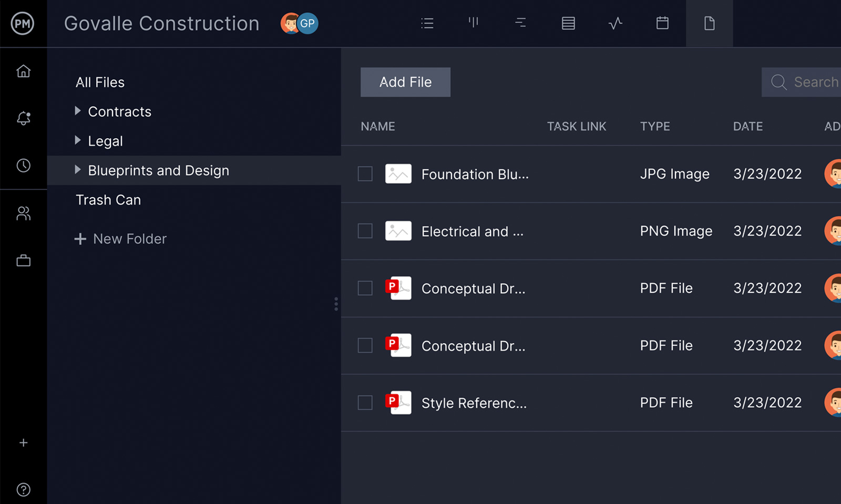The width and height of the screenshot is (841, 504).
Task: Switch to the Gantt view icon
Action: click(x=520, y=23)
